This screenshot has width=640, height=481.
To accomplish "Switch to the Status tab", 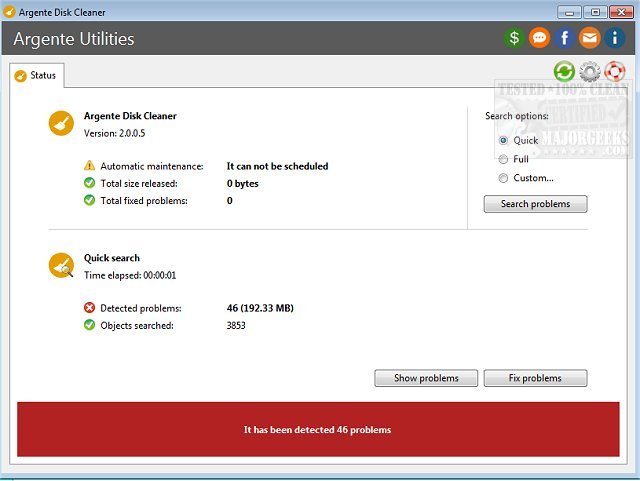I will 37,76.
